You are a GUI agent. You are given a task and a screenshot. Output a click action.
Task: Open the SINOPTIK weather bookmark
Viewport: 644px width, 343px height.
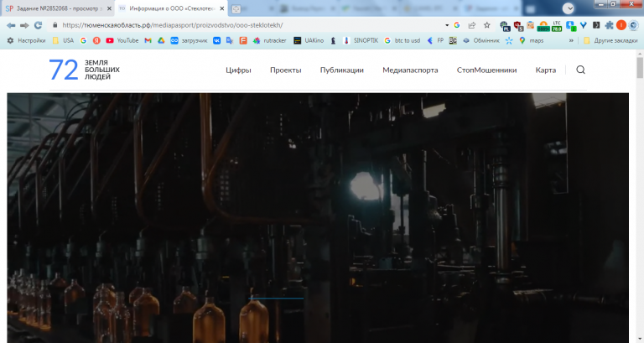click(x=361, y=40)
